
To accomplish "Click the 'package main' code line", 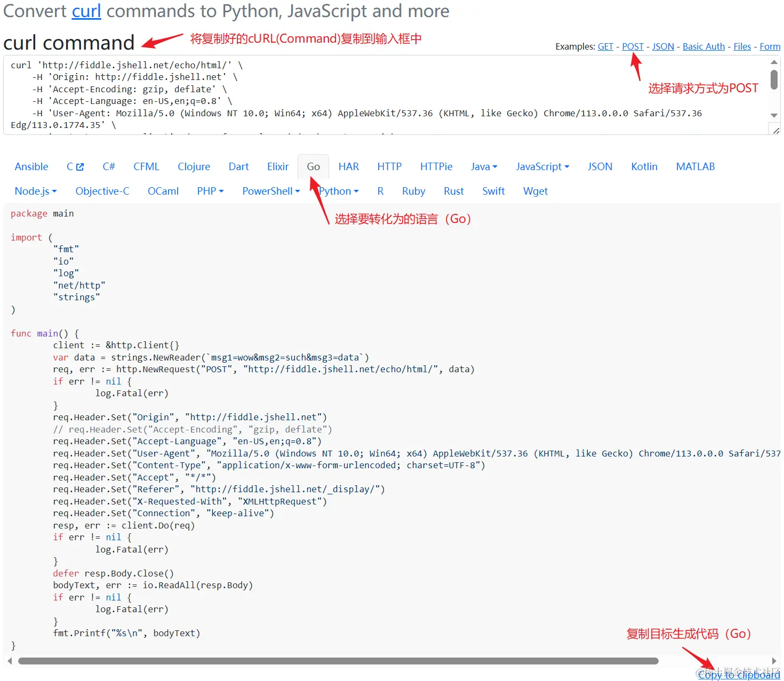I will point(42,214).
